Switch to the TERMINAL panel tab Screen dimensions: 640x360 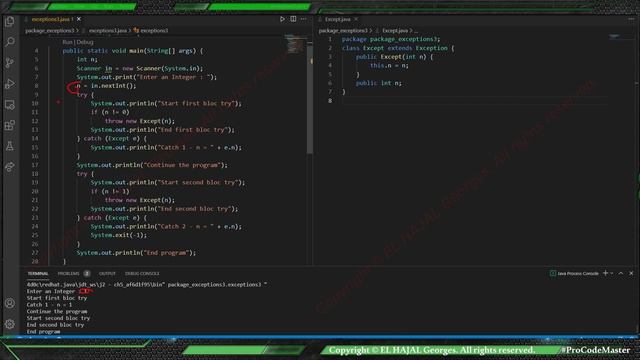pos(38,273)
